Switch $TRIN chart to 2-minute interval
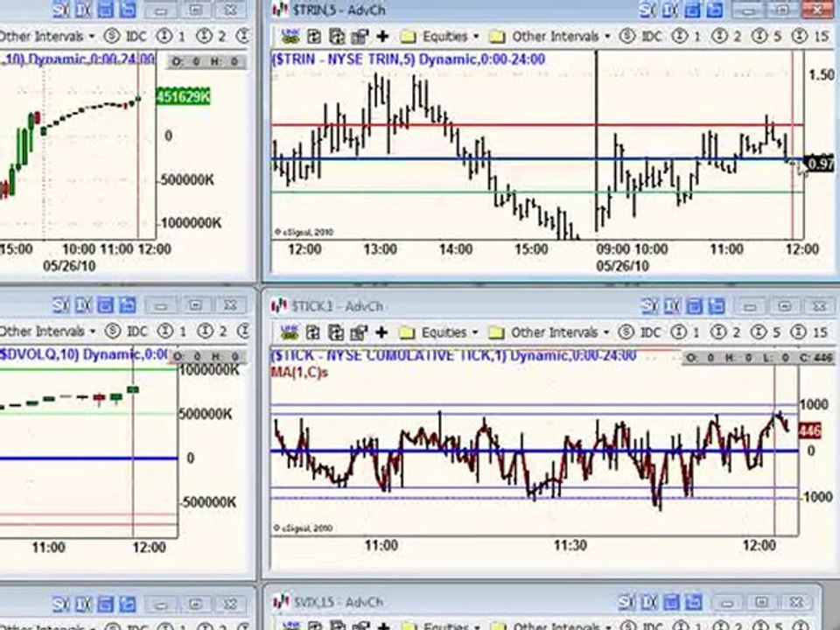Image resolution: width=840 pixels, height=630 pixels. (726, 37)
